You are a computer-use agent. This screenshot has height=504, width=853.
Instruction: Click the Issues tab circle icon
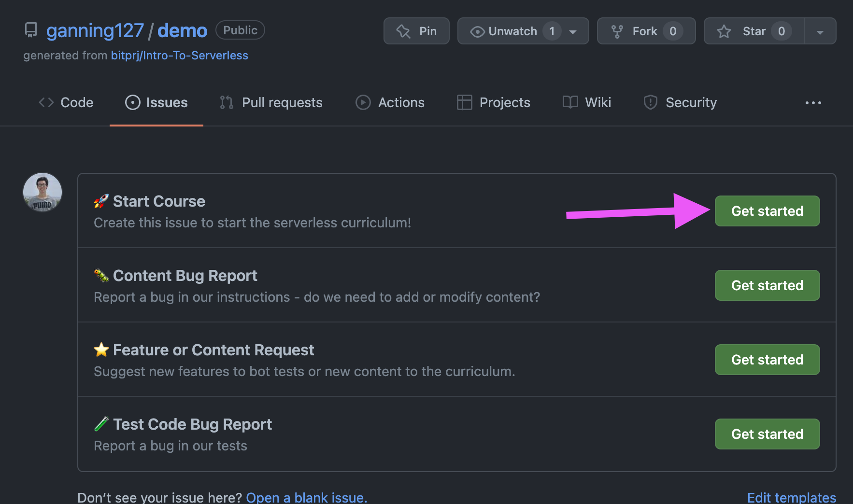point(133,102)
